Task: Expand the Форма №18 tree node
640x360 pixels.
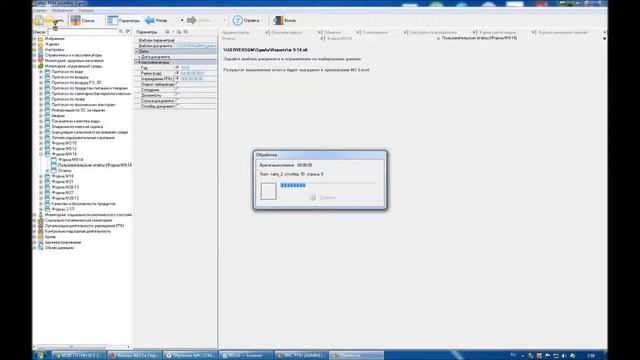Action: point(41,176)
